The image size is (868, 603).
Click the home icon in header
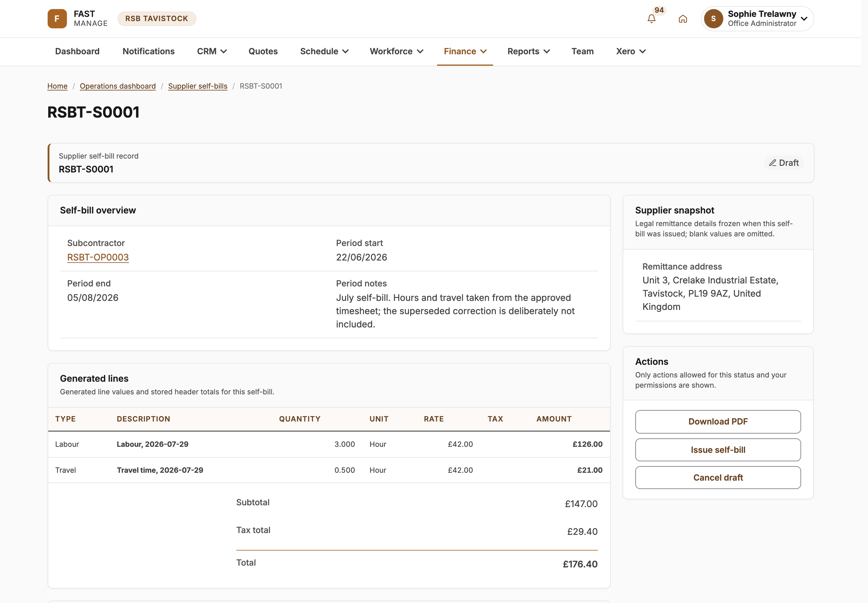683,18
